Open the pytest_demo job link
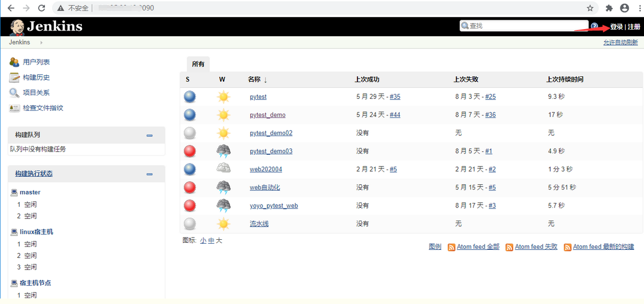The height and width of the screenshot is (304, 644). point(268,115)
